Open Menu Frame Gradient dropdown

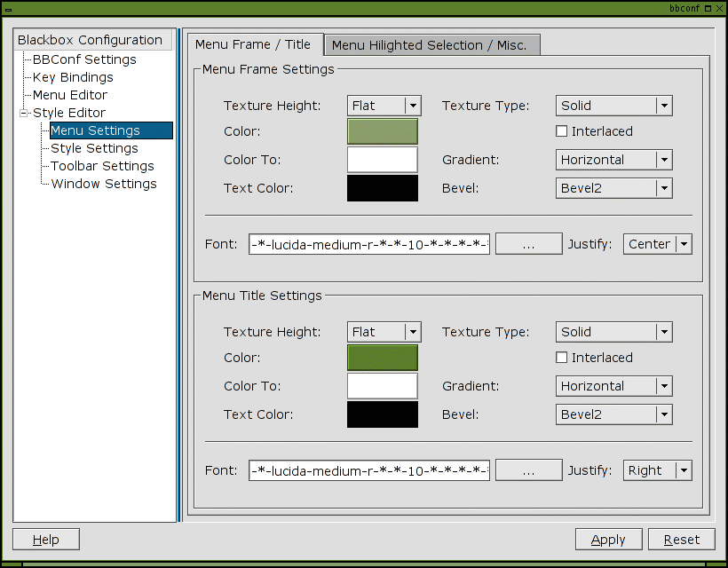point(613,160)
